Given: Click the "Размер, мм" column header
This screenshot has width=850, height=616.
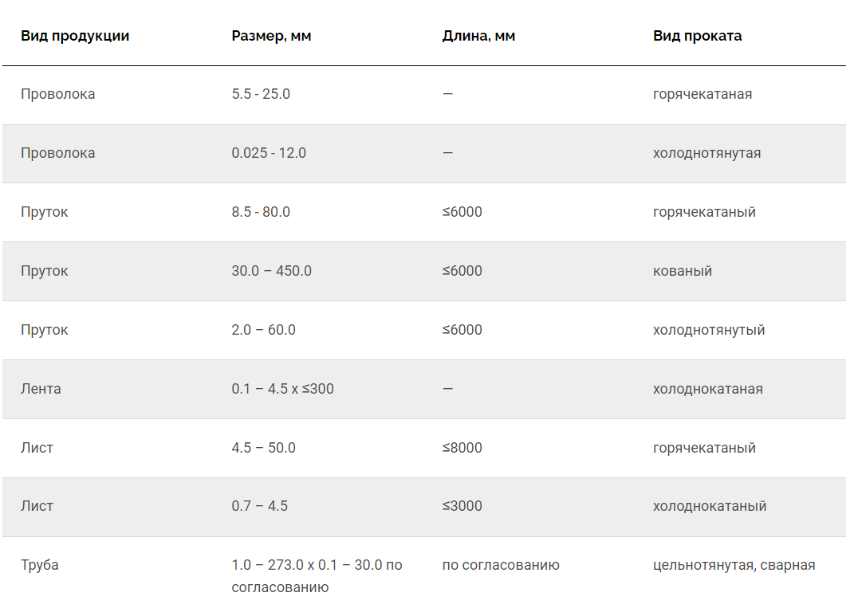Looking at the screenshot, I should pyautogui.click(x=271, y=36).
